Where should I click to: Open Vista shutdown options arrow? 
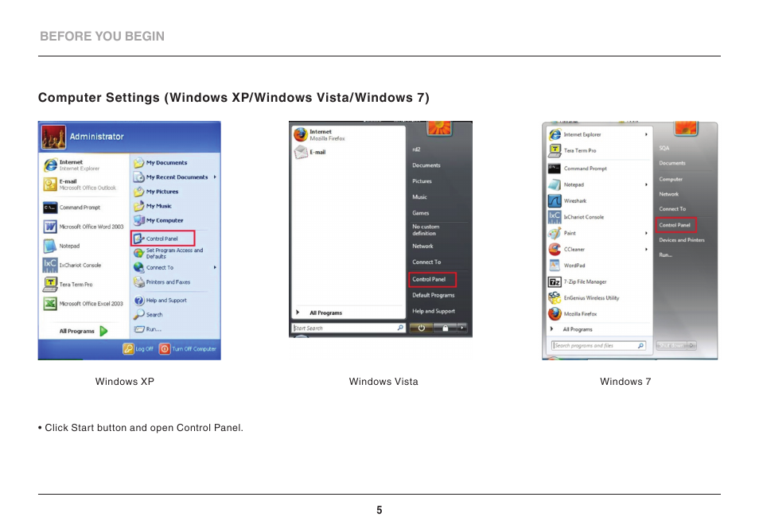click(462, 328)
